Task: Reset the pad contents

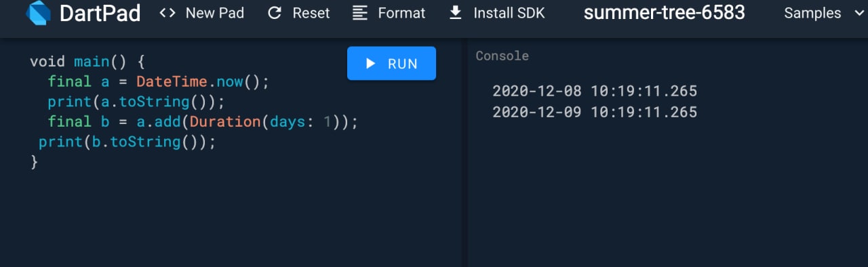Action: 299,13
